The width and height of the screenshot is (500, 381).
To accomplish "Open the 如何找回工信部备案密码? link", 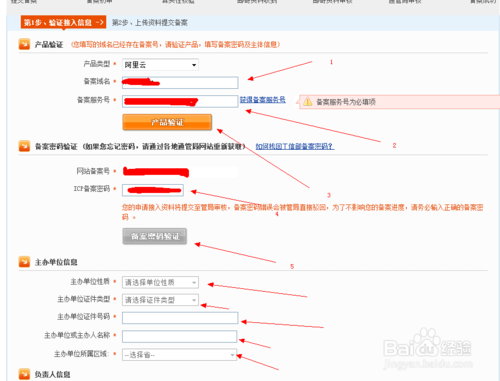I will (x=295, y=146).
